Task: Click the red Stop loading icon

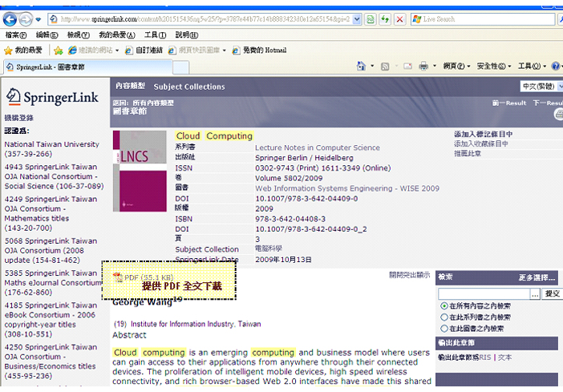Action: pyautogui.click(x=399, y=19)
